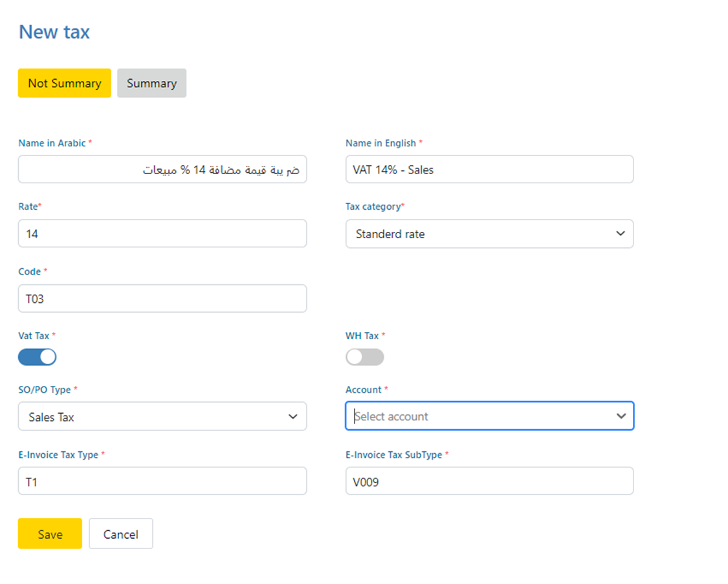Click the chevron arrow in SO/PO Type
Screen dimensions: 728x584
click(x=292, y=417)
